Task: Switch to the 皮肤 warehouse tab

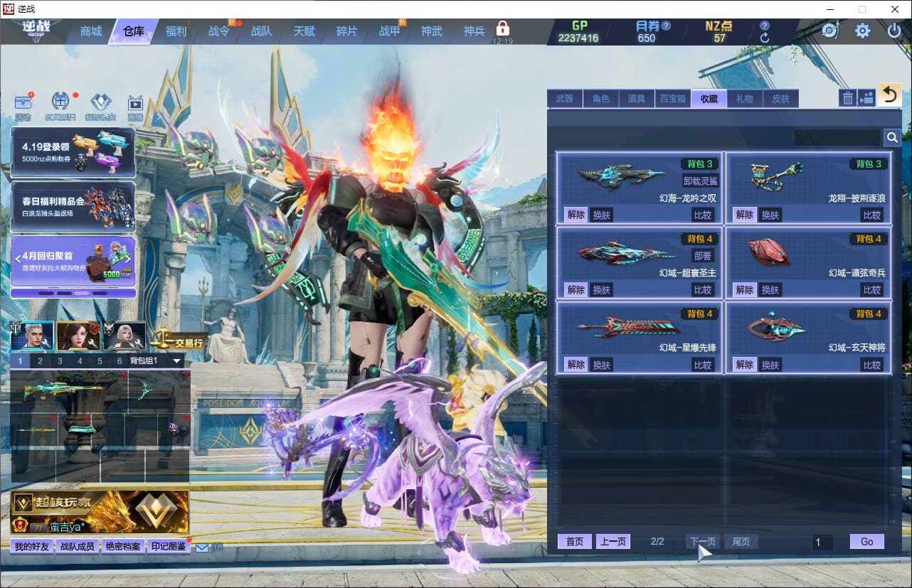Action: [781, 99]
